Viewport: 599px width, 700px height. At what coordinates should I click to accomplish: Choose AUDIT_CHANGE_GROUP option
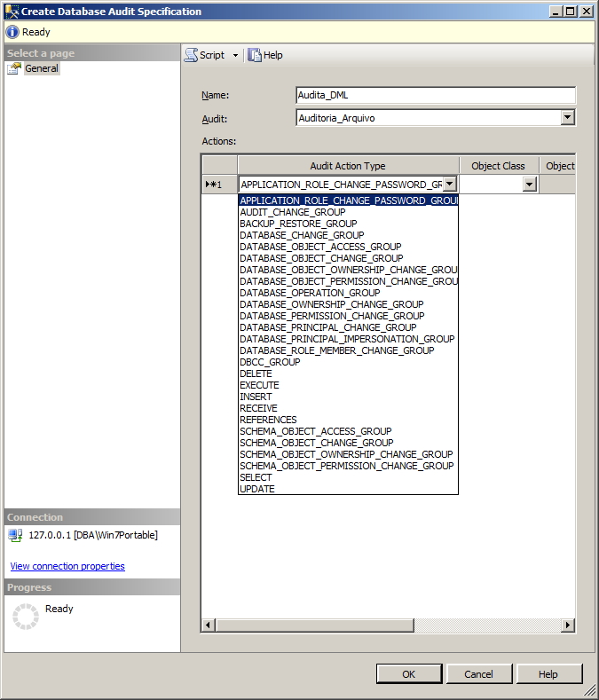(349, 212)
